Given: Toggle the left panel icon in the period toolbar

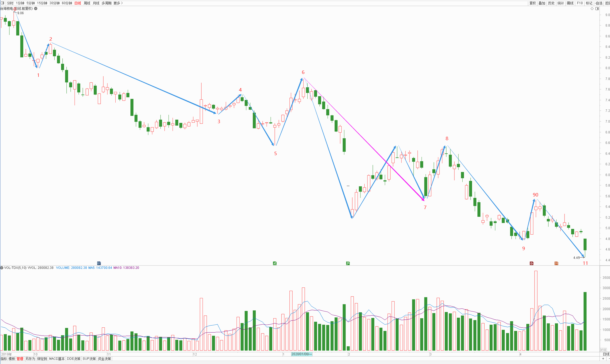Looking at the screenshot, I should 3,3.
